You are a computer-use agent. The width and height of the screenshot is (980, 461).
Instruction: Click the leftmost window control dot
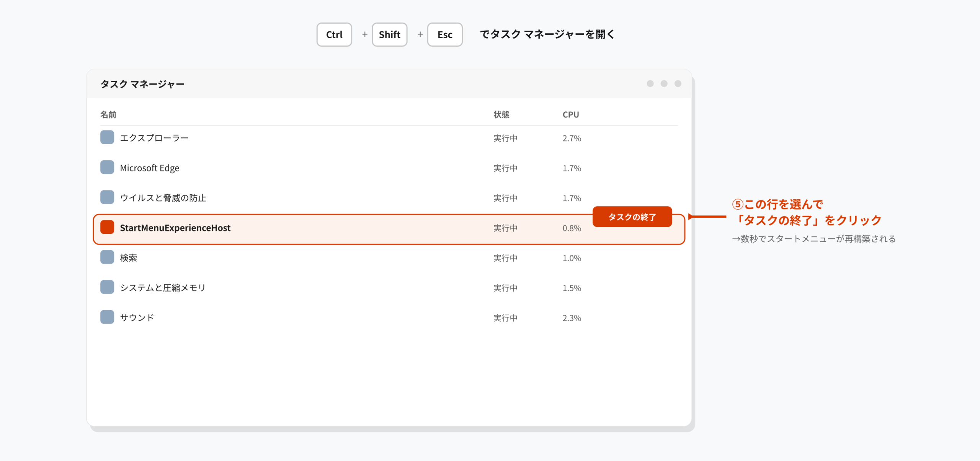(650, 83)
